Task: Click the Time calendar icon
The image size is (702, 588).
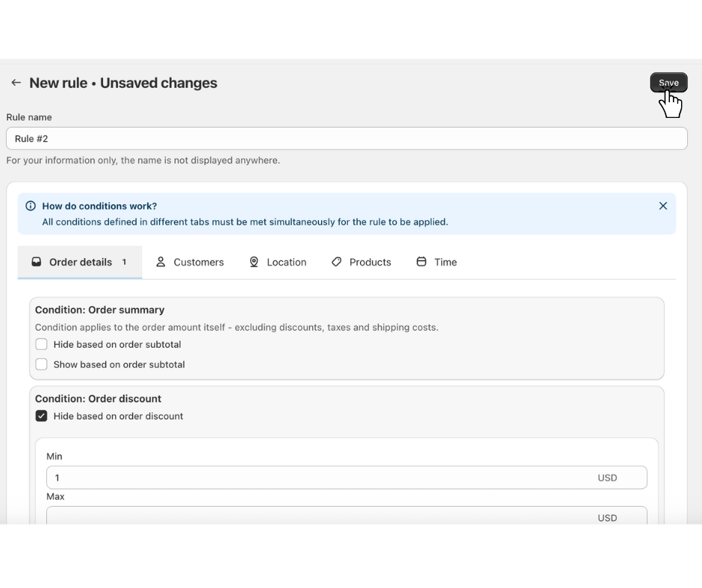Action: (x=421, y=262)
